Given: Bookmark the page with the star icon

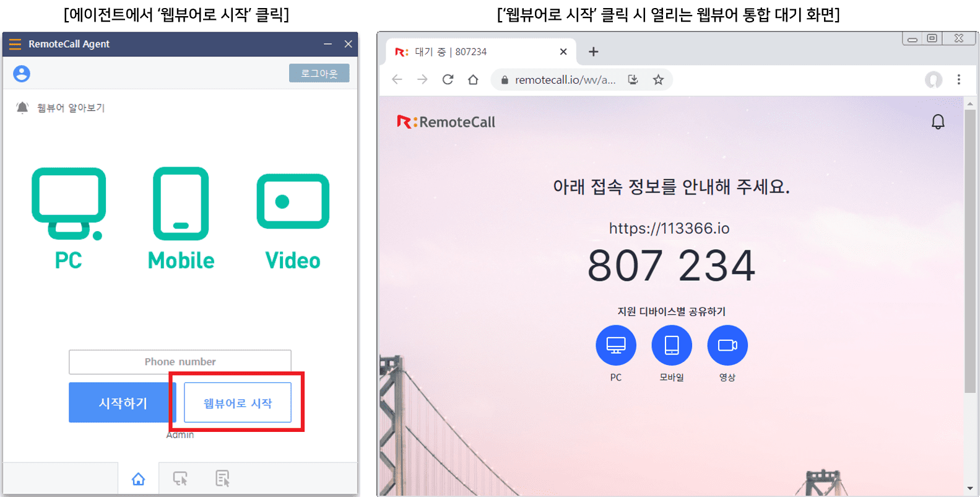Looking at the screenshot, I should pos(658,79).
